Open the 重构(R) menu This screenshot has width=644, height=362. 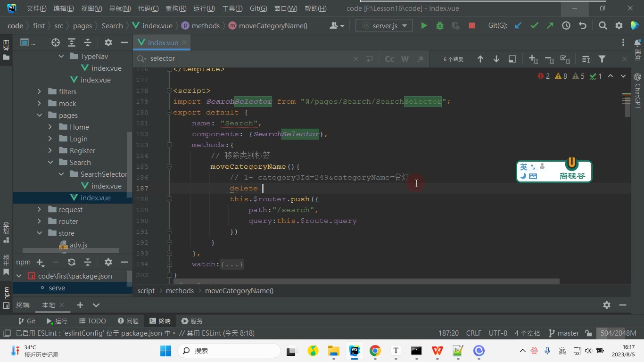tap(176, 8)
